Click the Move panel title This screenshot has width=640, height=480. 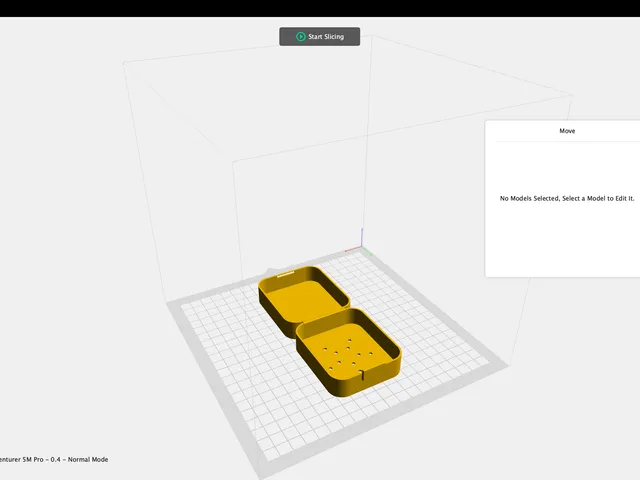567,131
